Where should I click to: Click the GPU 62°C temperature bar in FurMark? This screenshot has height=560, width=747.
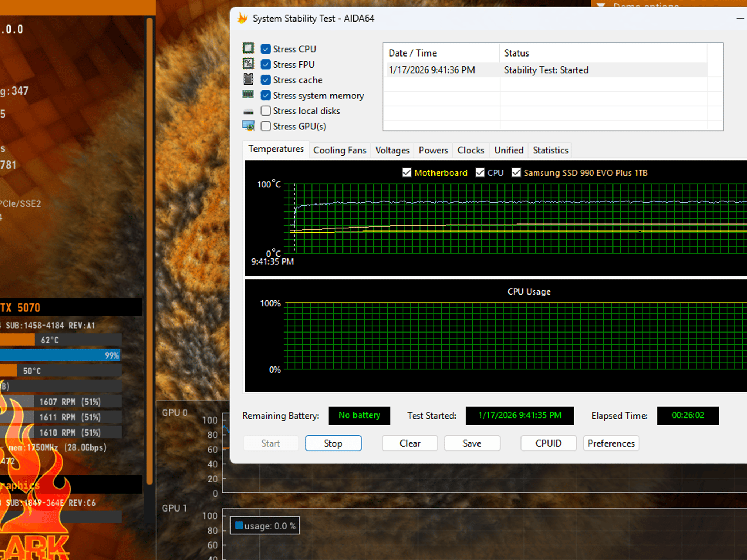(60, 340)
